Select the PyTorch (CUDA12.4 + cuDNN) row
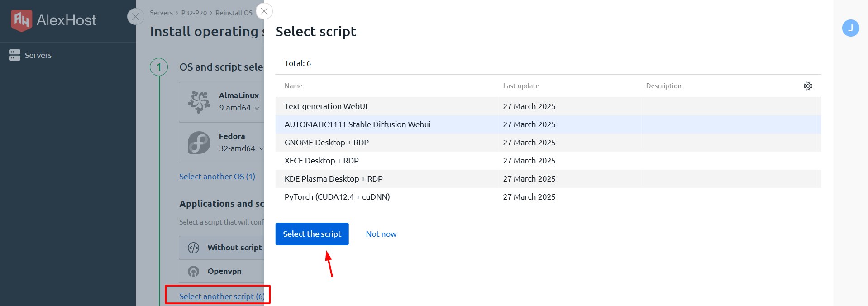Image resolution: width=868 pixels, height=306 pixels. coord(548,197)
